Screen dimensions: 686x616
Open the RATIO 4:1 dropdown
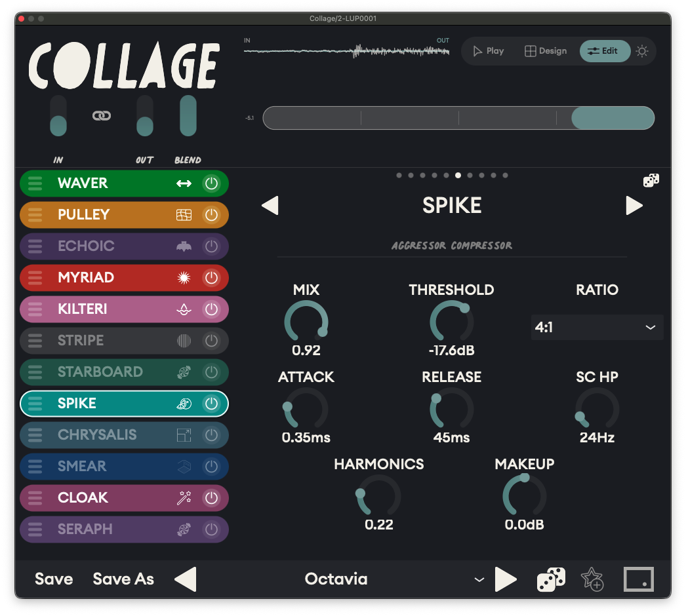click(597, 327)
